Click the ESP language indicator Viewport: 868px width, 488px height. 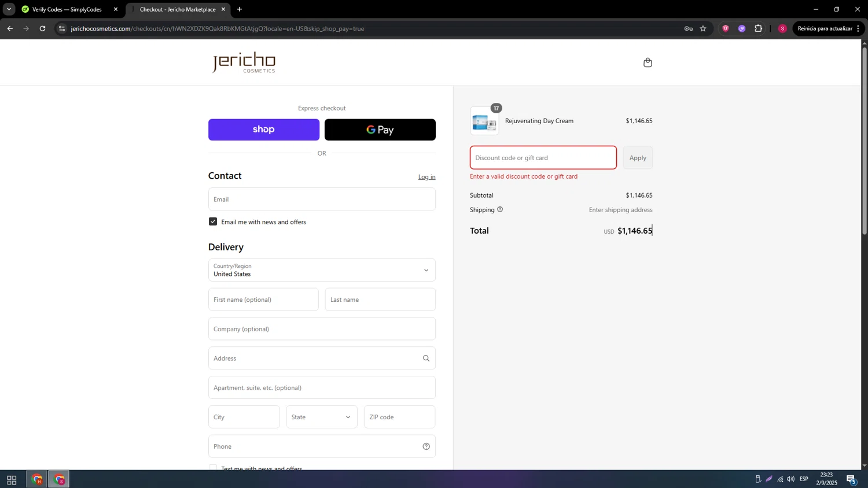click(x=804, y=479)
